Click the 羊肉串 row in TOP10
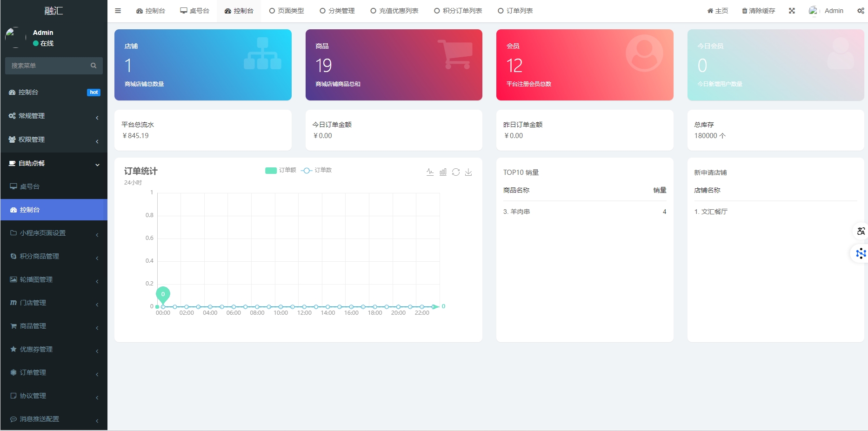The image size is (868, 431). pos(585,212)
